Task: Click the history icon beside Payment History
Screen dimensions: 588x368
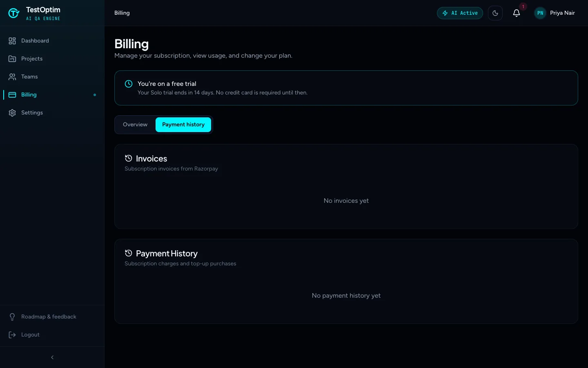Action: 129,253
